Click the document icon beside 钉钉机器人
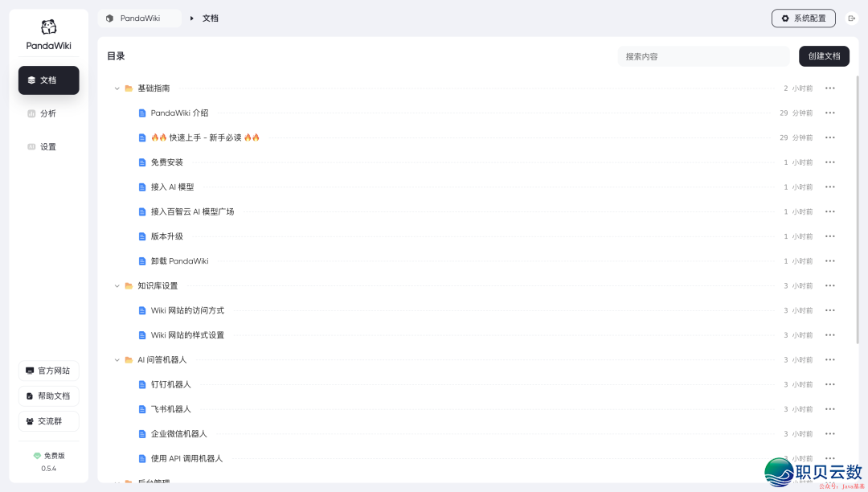This screenshot has height=492, width=868. [x=142, y=384]
